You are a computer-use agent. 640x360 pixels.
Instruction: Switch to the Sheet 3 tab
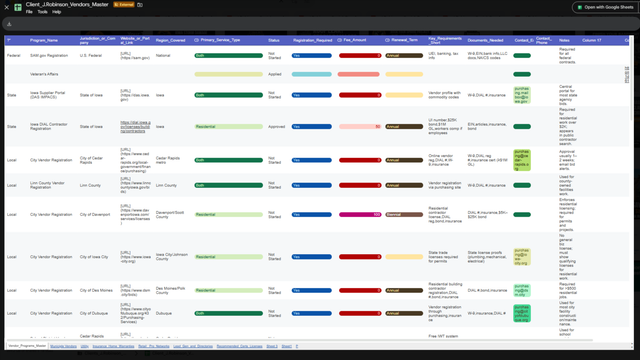click(x=272, y=346)
